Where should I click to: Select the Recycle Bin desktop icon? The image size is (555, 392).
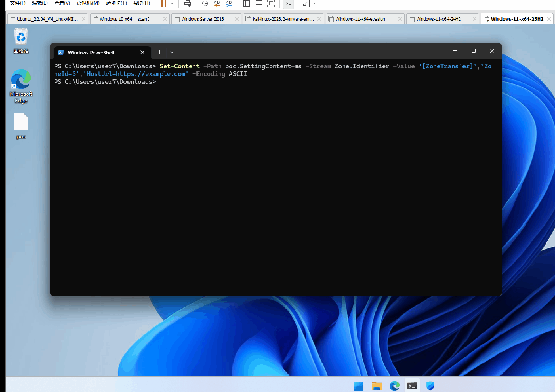[21, 41]
